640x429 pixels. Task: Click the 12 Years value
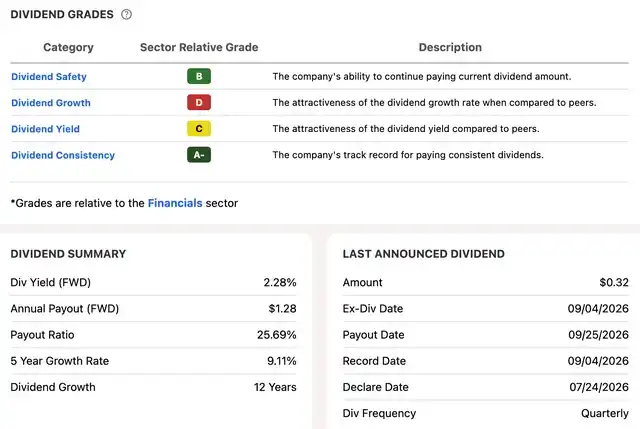click(275, 387)
